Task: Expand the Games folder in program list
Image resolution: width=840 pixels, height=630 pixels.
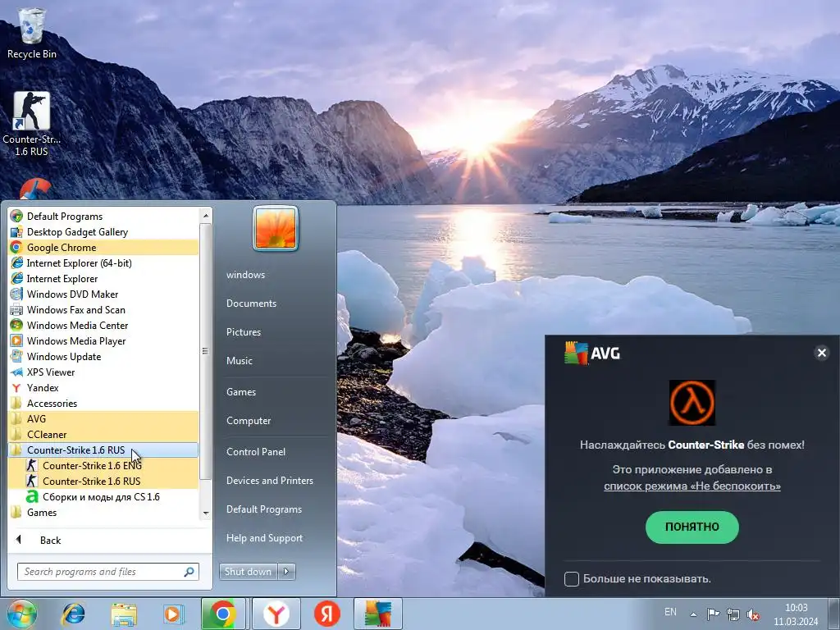Action: pos(104,512)
